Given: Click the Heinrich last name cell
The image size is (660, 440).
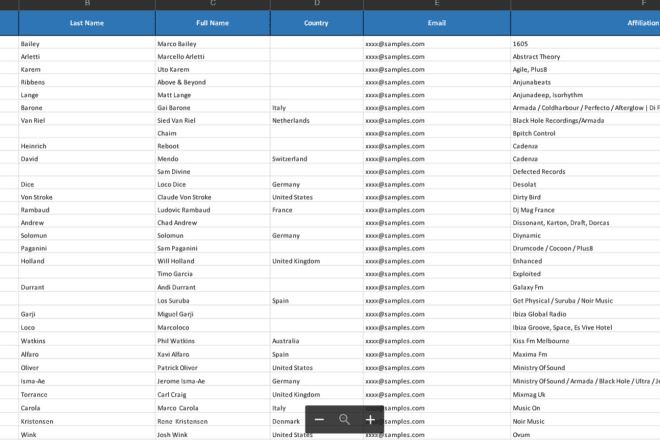Looking at the screenshot, I should click(87, 146).
